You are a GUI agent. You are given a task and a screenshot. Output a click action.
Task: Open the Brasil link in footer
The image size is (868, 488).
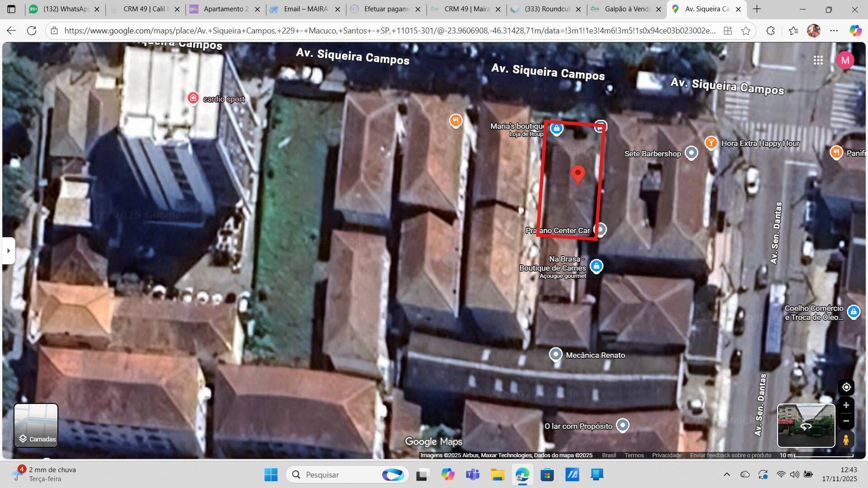(x=609, y=455)
